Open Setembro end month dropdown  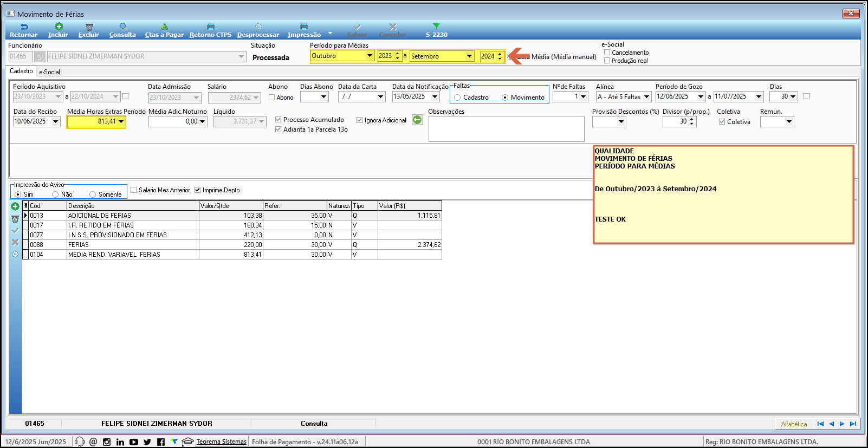click(x=469, y=56)
